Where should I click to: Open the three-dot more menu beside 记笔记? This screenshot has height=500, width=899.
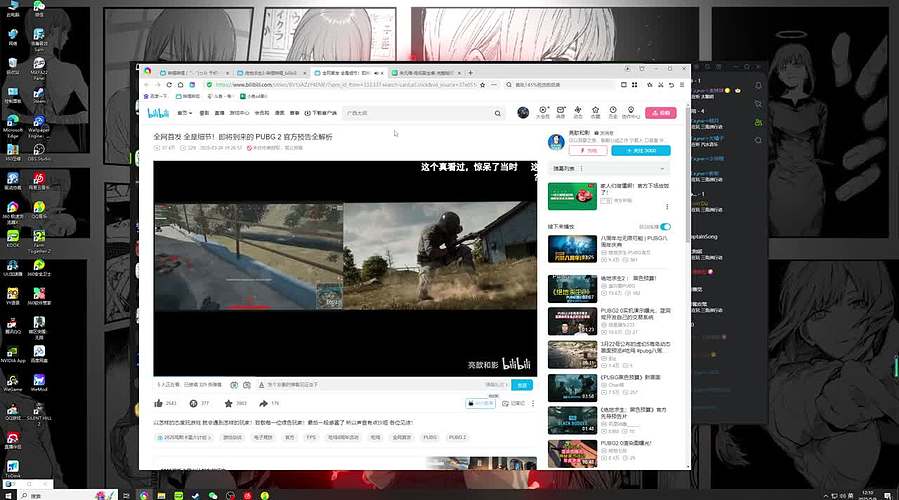(x=533, y=404)
